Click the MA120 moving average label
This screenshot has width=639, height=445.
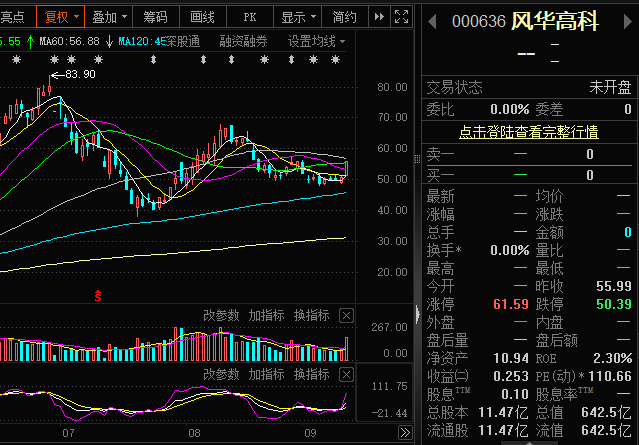(142, 41)
